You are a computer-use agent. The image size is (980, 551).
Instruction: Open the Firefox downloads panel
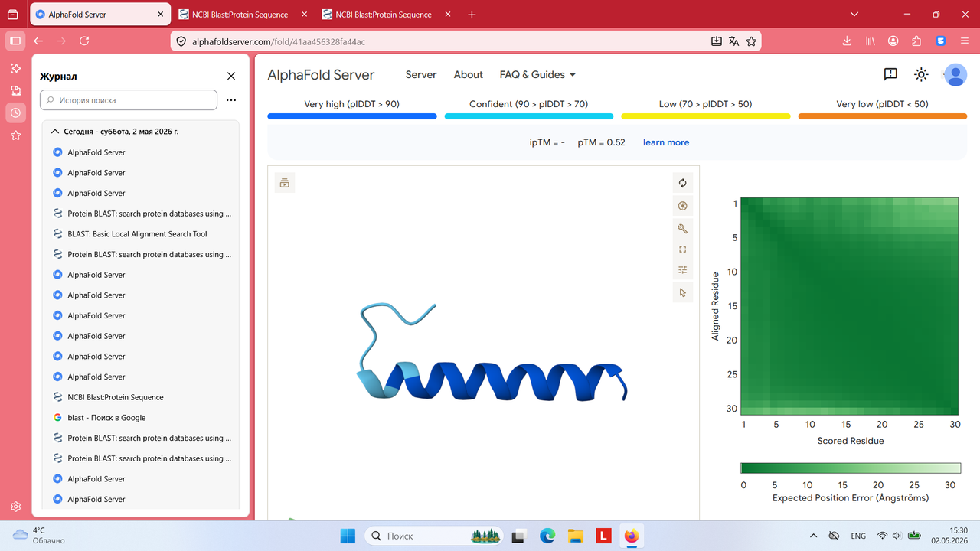point(848,41)
